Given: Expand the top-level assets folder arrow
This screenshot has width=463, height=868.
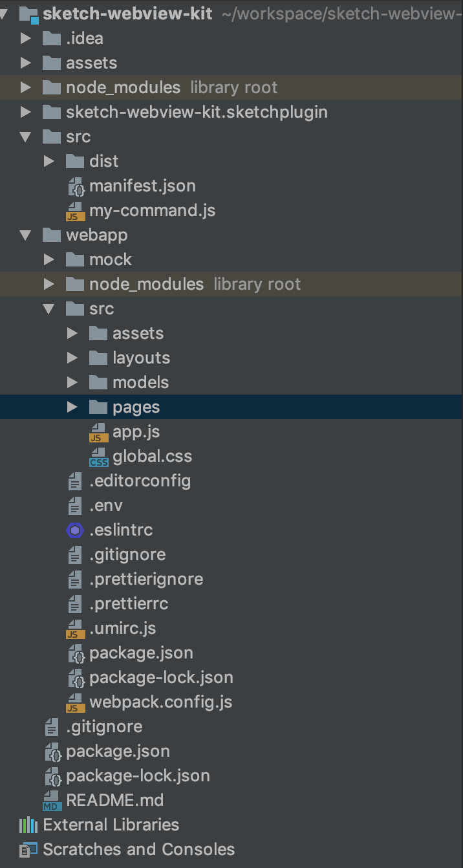Looking at the screenshot, I should coord(26,63).
